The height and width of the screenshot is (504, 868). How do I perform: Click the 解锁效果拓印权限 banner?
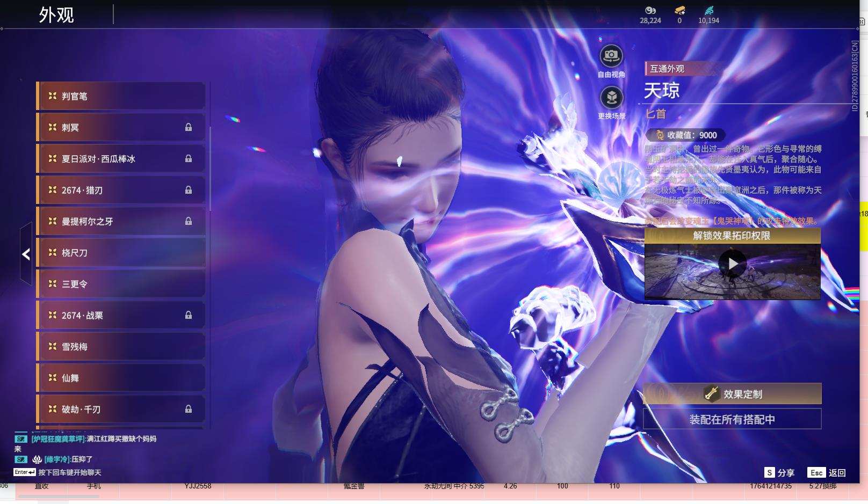click(732, 236)
